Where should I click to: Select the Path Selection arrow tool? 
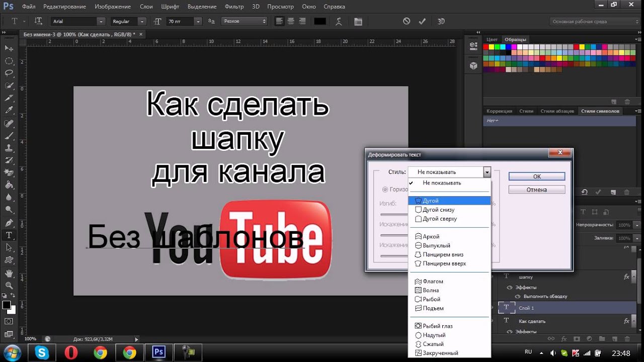tap(9, 247)
